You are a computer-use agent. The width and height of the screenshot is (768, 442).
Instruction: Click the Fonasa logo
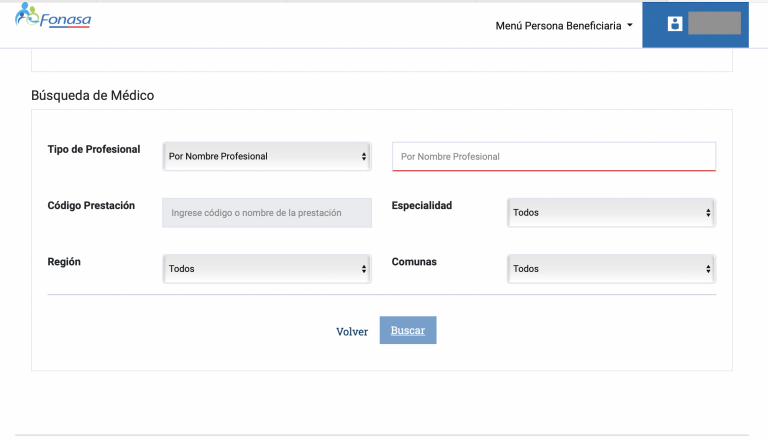click(53, 20)
